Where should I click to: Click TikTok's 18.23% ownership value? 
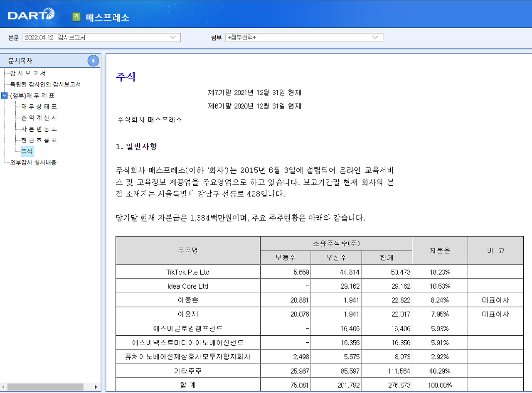click(440, 273)
